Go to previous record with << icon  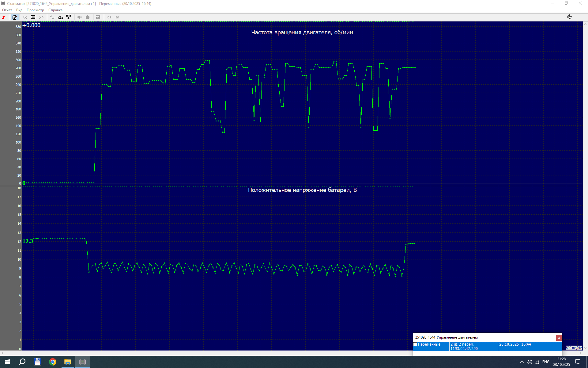click(x=25, y=17)
